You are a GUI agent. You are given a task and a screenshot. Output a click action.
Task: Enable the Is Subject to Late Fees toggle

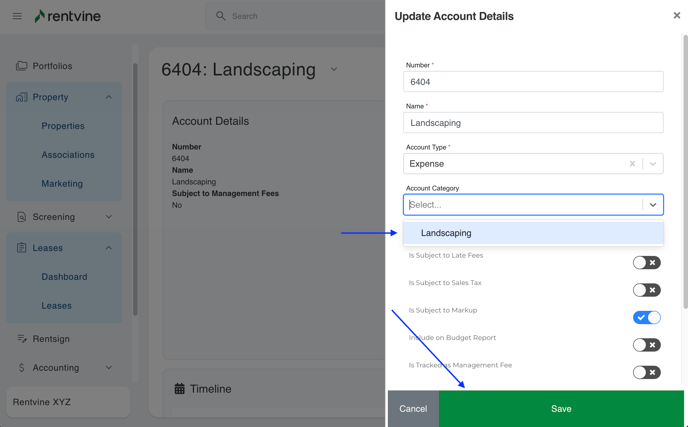[x=646, y=263]
